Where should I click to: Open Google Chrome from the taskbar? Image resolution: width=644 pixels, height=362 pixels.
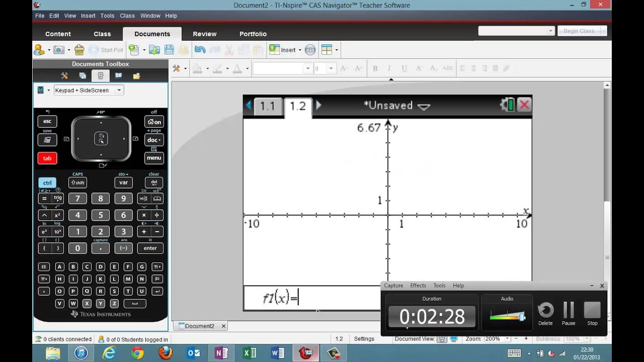137,353
